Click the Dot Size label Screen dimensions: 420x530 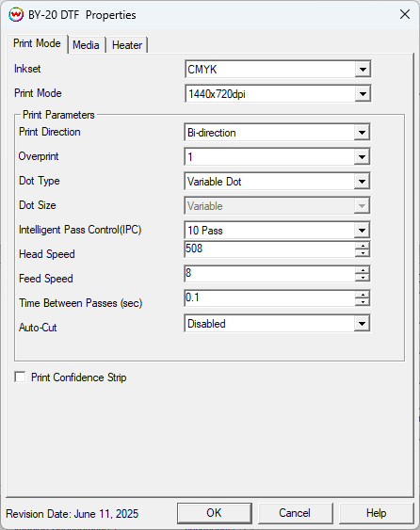pos(38,205)
